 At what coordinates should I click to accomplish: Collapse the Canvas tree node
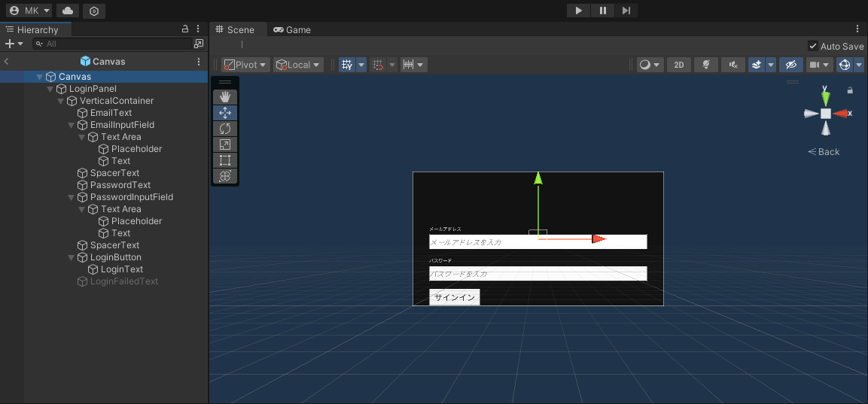(x=39, y=77)
